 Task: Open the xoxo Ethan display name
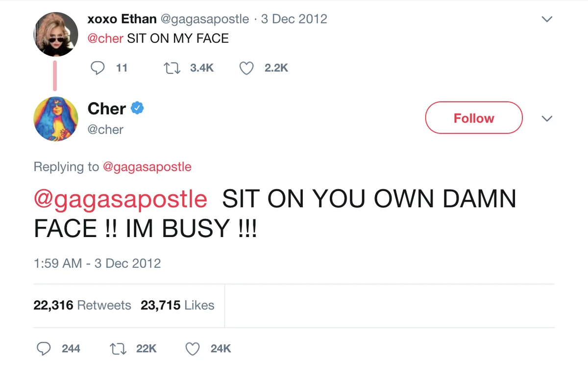pos(122,19)
